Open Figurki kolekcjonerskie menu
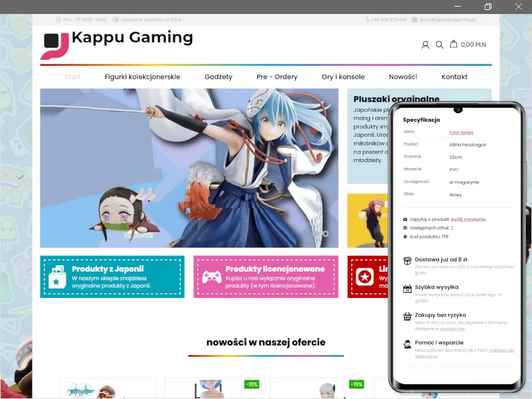The width and height of the screenshot is (532, 399). 142,77
